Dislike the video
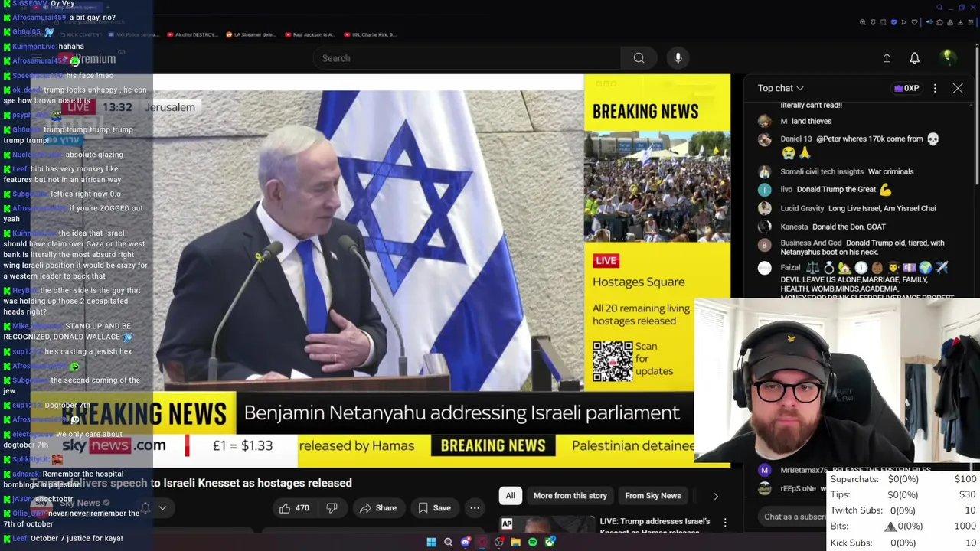Screen dimensions: 980x551 pos(332,508)
